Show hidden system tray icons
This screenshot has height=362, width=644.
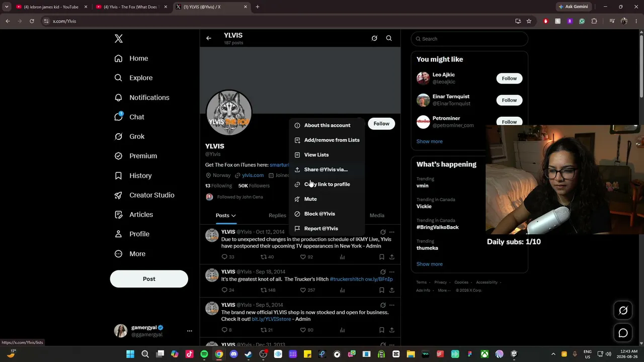point(553,354)
